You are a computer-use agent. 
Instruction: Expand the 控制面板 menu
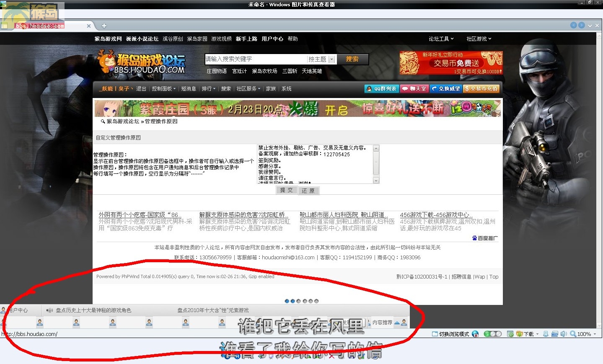pyautogui.click(x=163, y=89)
